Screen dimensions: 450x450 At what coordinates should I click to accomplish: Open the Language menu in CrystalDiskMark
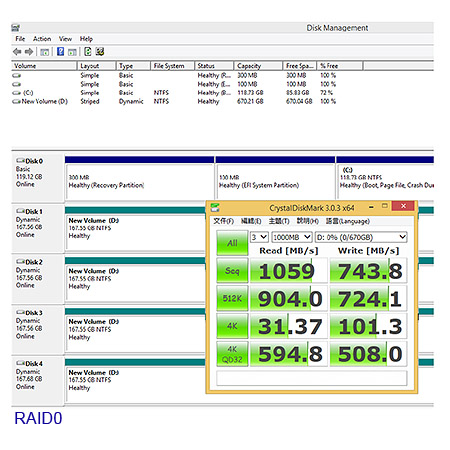(x=348, y=221)
